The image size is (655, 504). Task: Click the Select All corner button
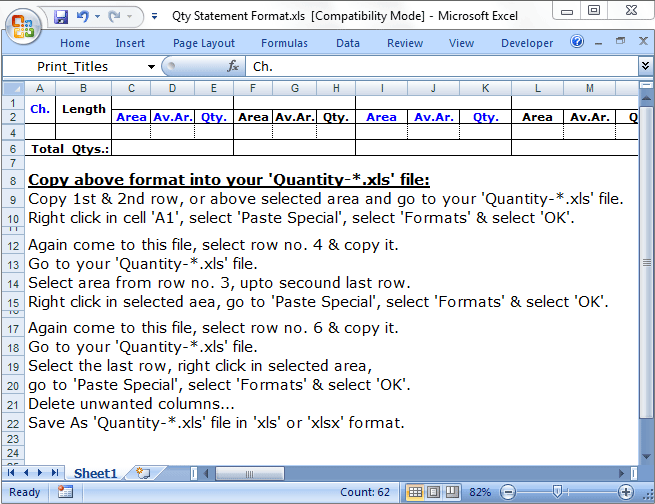click(x=13, y=89)
